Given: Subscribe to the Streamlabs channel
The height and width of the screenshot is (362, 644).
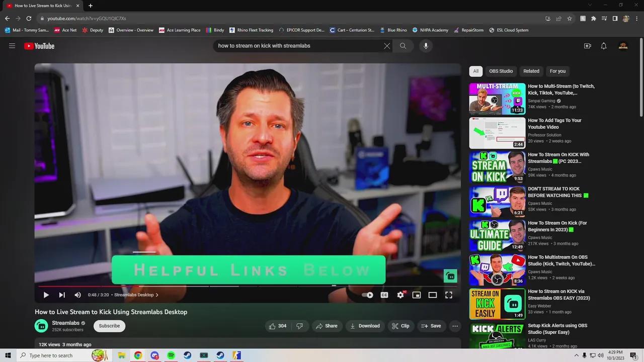Looking at the screenshot, I should (109, 326).
